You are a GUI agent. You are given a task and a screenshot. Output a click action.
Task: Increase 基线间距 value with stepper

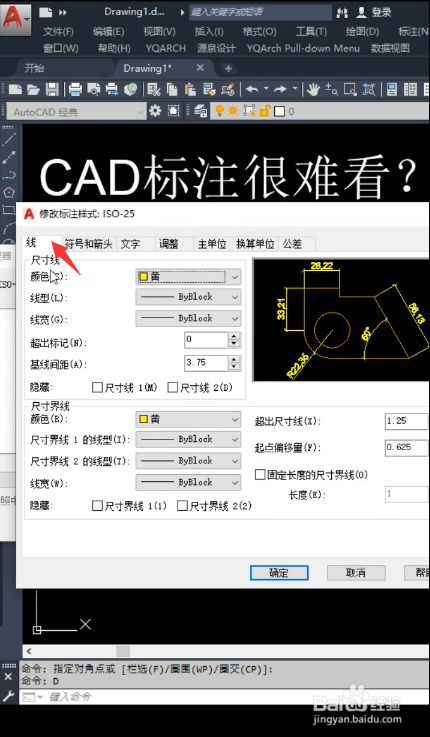[234, 359]
